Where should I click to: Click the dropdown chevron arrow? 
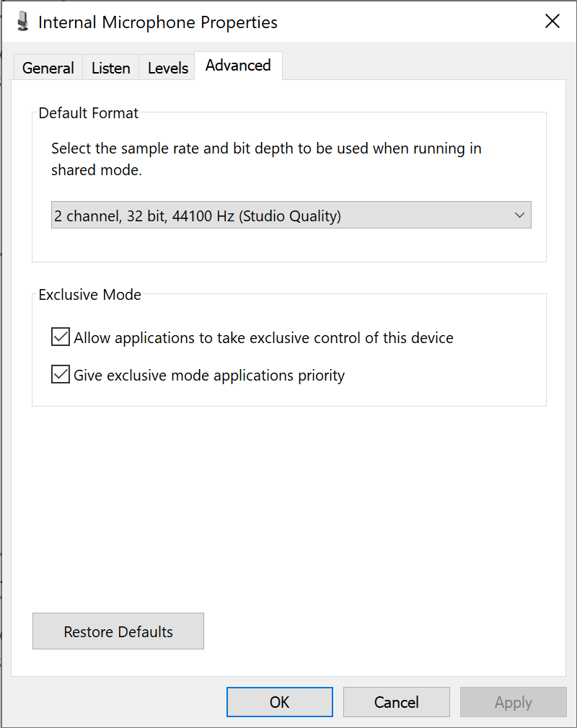coord(519,215)
